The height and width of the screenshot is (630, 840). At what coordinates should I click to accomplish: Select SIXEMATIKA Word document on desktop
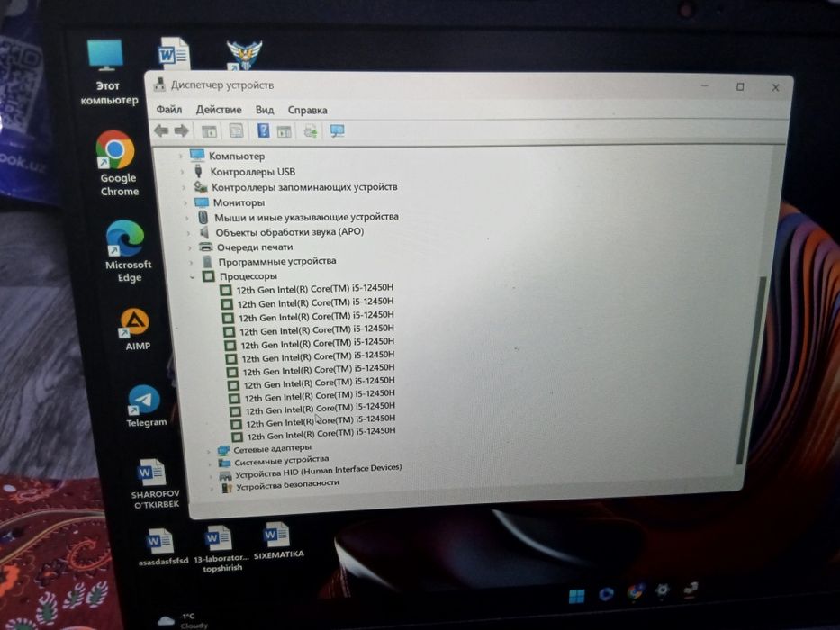pyautogui.click(x=277, y=541)
